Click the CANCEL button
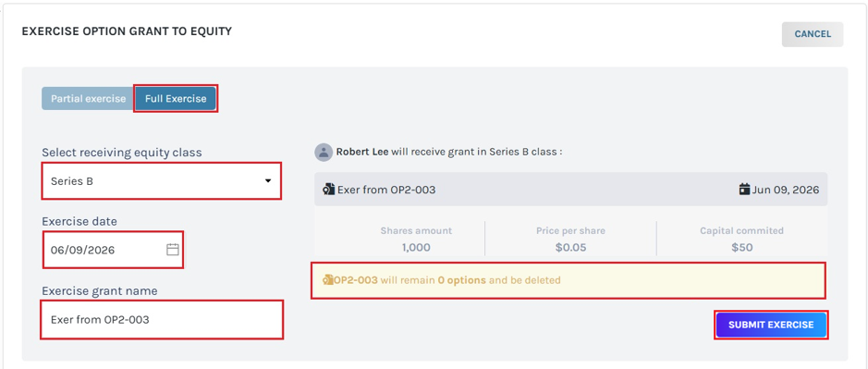 (813, 34)
